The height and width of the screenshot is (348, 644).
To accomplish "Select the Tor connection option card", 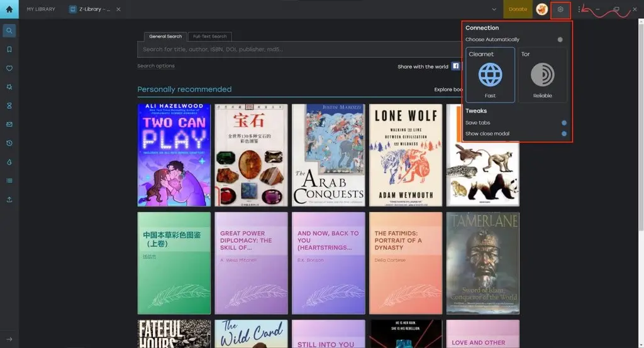I will [x=542, y=75].
